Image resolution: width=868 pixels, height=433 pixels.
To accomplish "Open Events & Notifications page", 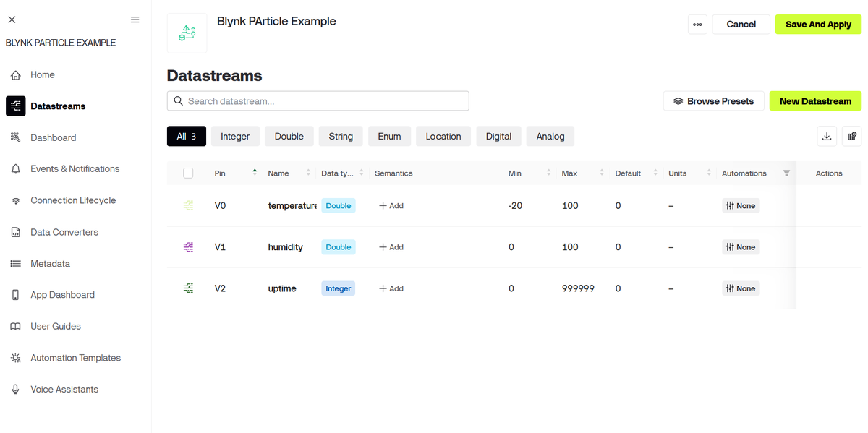I will click(x=75, y=169).
